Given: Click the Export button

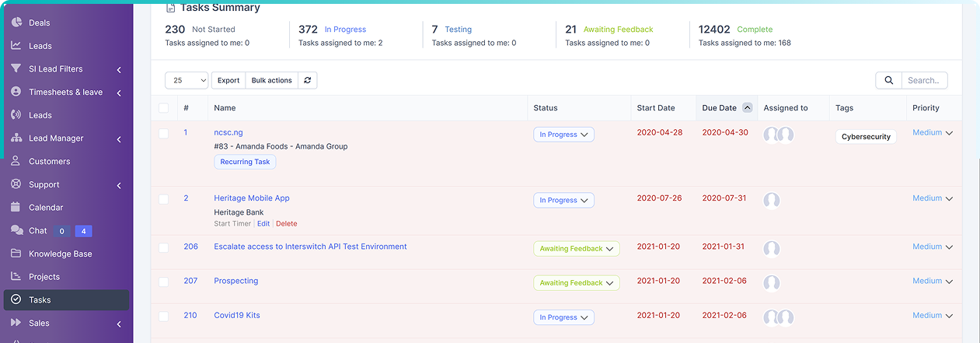Looking at the screenshot, I should click(228, 80).
